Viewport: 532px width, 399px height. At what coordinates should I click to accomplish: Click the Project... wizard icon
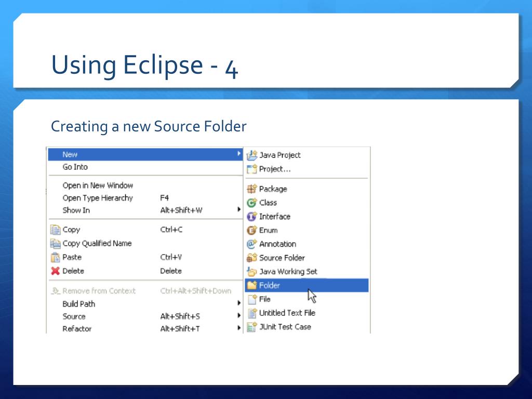click(252, 169)
